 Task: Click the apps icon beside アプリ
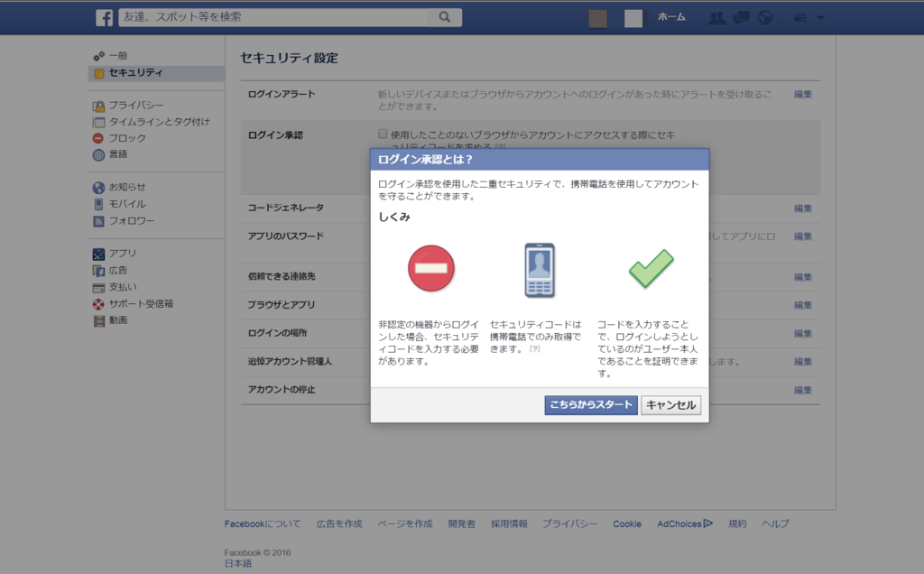tap(98, 254)
